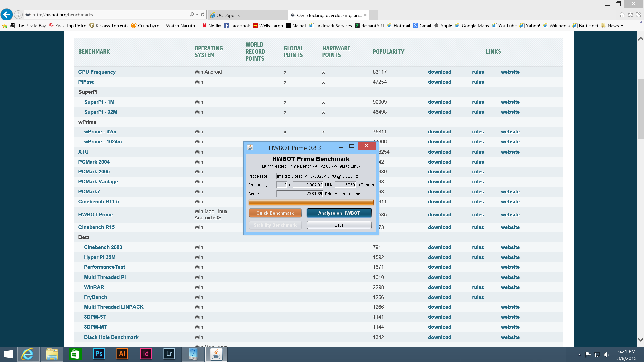Open the Netflix bookmark
644x362 pixels.
coord(212,26)
